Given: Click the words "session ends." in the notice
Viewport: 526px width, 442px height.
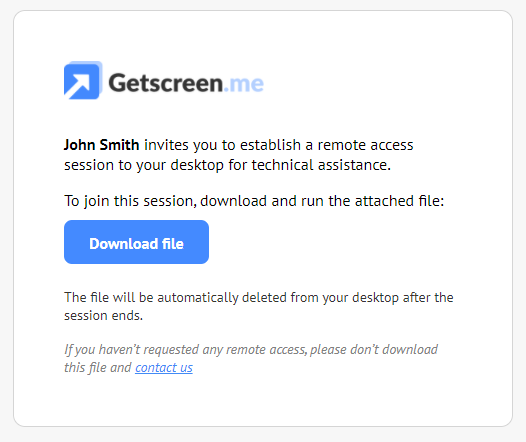Looking at the screenshot, I should tap(103, 316).
